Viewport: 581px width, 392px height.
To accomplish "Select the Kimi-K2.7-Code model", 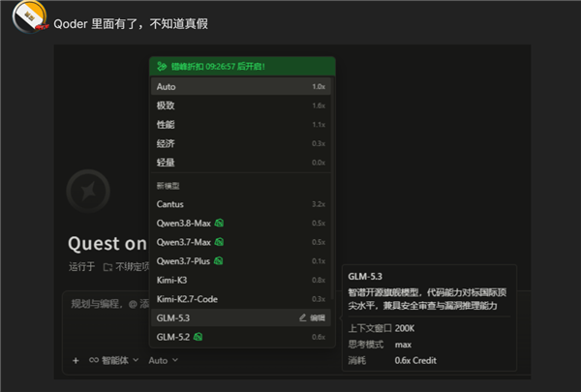I will pos(241,299).
